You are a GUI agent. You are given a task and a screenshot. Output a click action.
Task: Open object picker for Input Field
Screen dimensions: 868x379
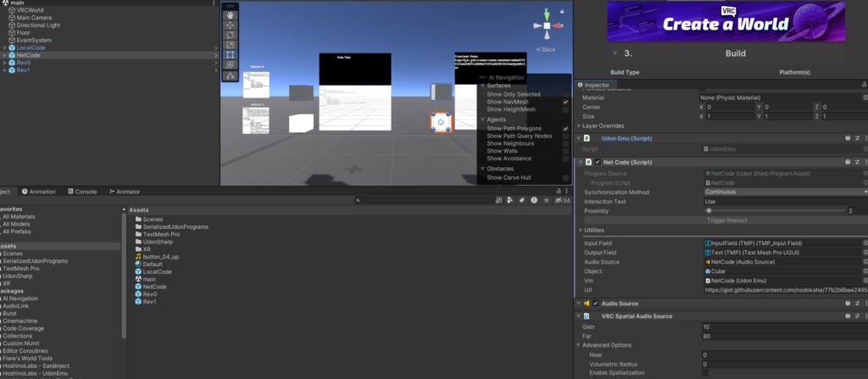click(865, 243)
